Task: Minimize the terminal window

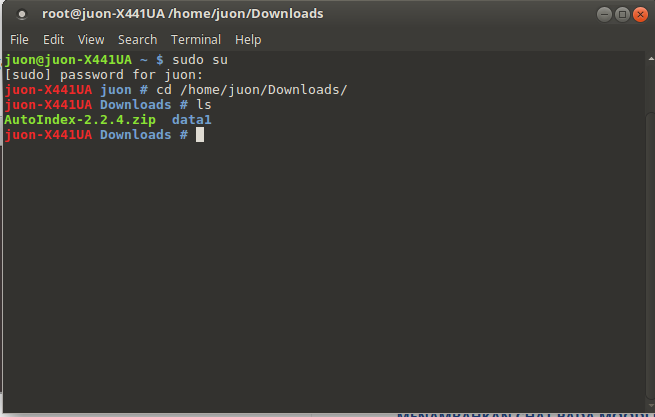Action: [x=604, y=15]
